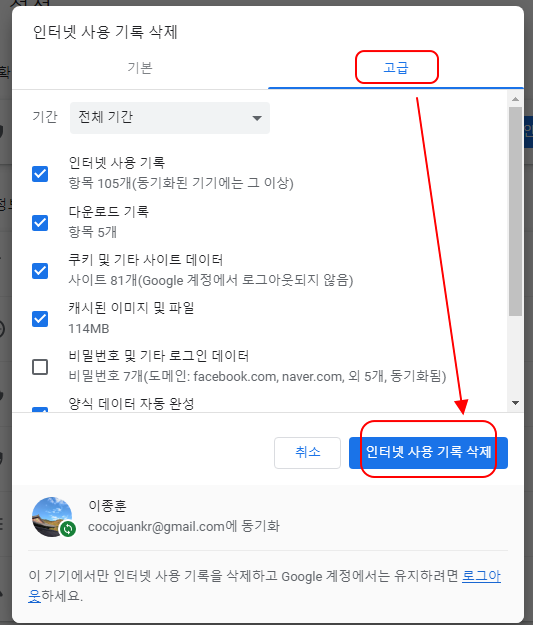
Task: Click the text 항목 105개(동기화된 기기에는 그 이상)
Action: [x=181, y=183]
